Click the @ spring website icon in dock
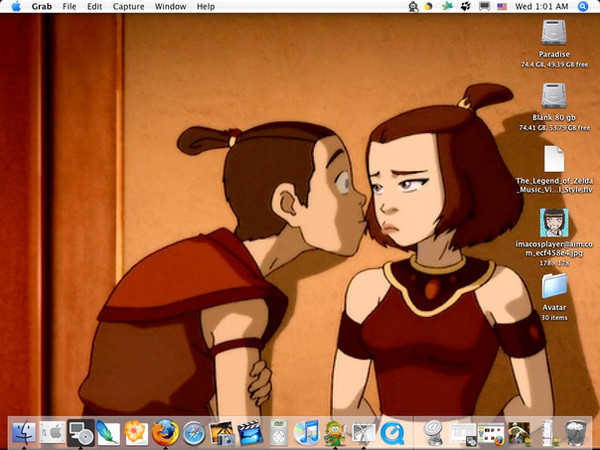Image resolution: width=600 pixels, height=450 pixels. click(433, 432)
